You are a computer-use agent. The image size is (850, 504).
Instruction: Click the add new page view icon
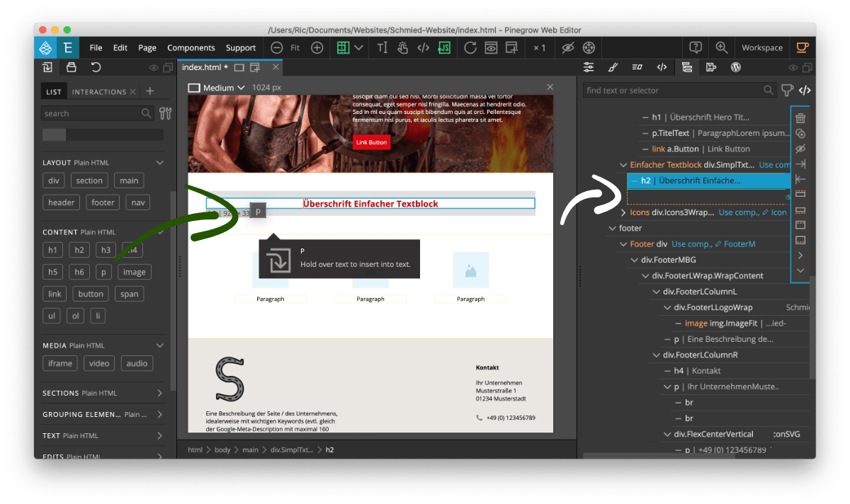[511, 47]
